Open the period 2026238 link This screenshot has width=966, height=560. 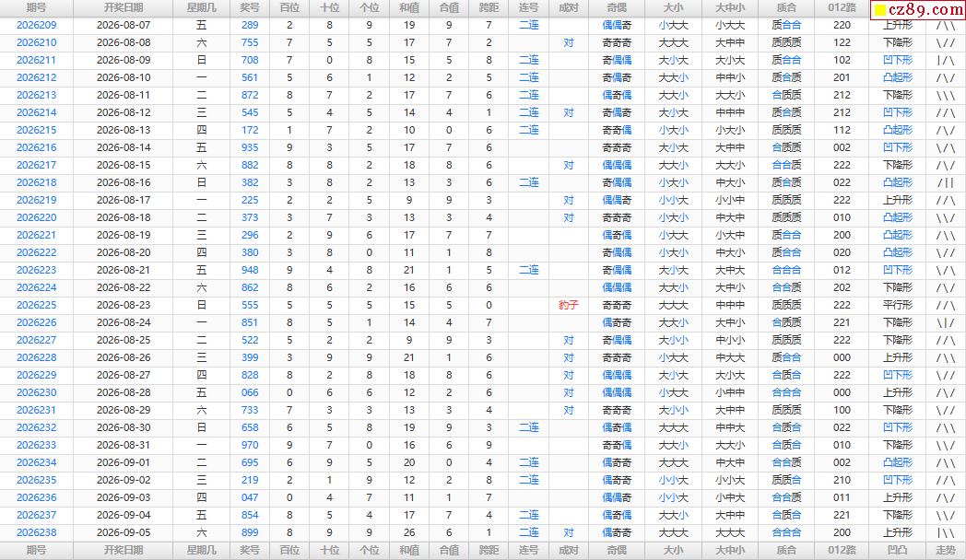pos(36,533)
